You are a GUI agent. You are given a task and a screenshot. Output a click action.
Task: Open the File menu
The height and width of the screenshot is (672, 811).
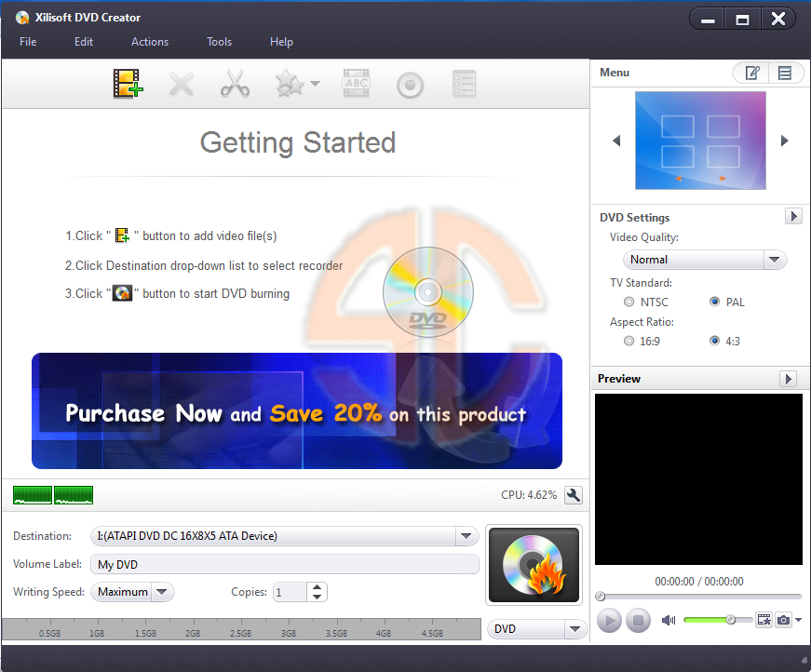(28, 42)
